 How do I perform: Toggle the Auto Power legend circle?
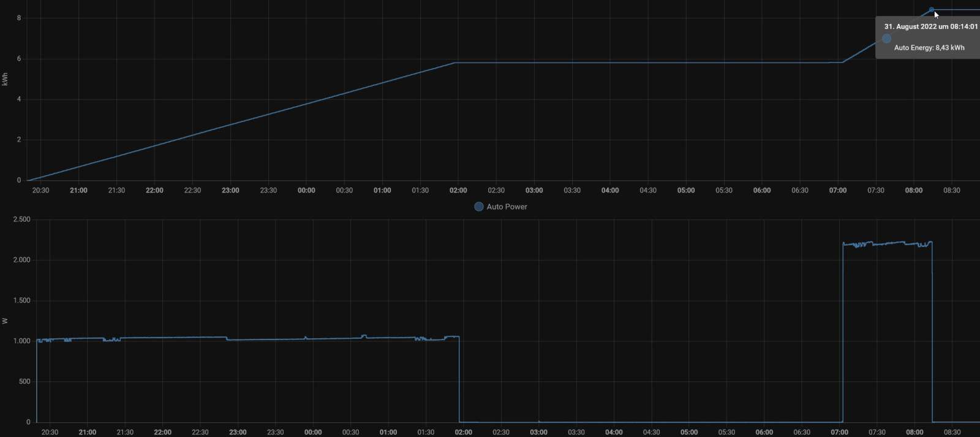(x=479, y=207)
